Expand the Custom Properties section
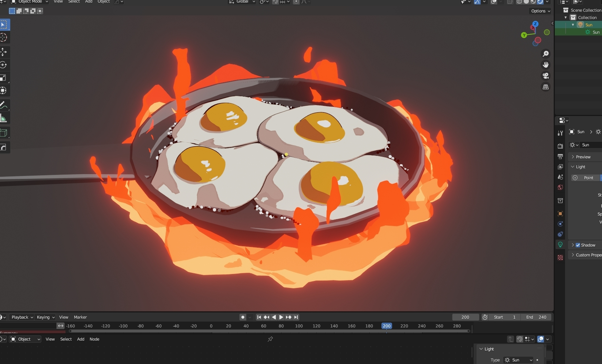 (586, 255)
